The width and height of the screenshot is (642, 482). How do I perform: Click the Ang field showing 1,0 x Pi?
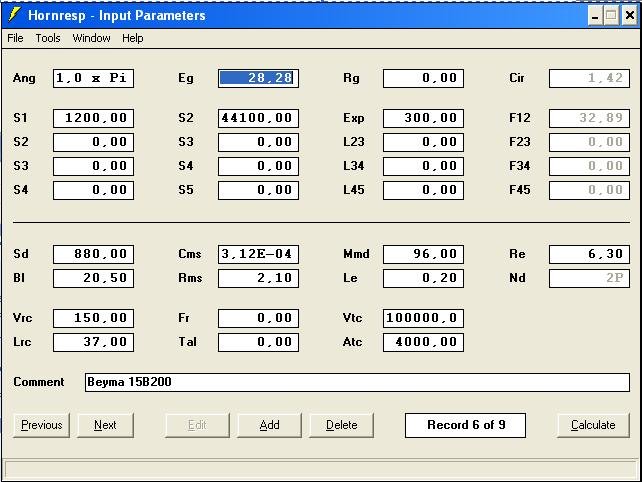pyautogui.click(x=93, y=78)
